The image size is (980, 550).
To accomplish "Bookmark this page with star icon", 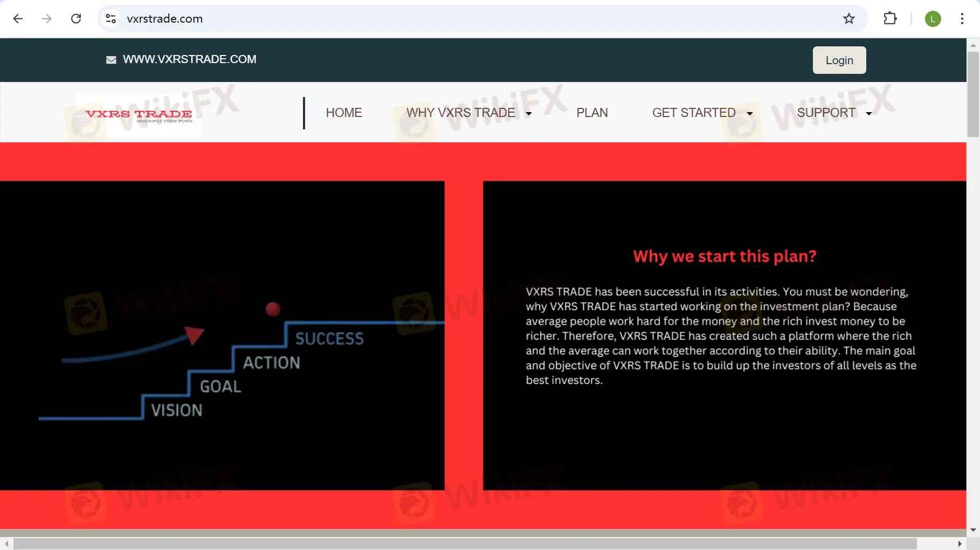I will [848, 19].
